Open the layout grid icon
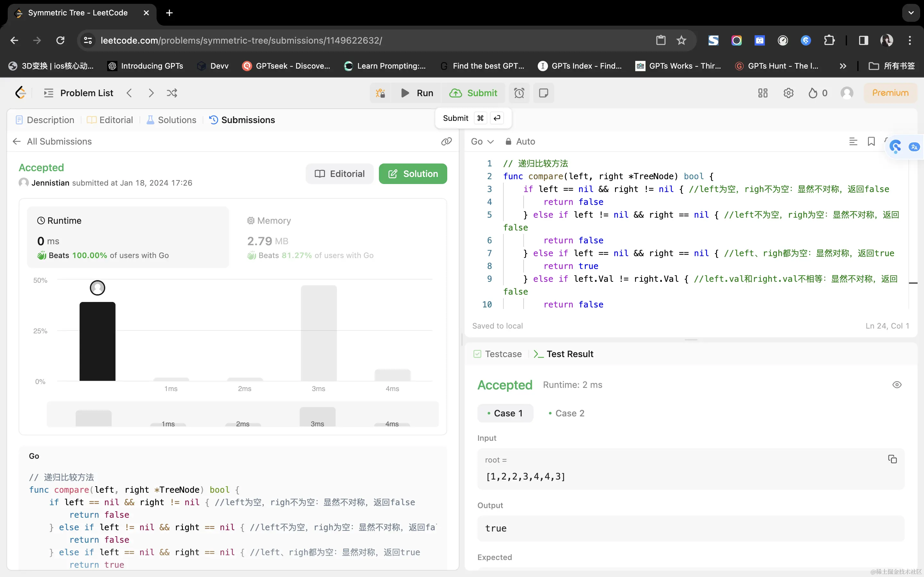The image size is (924, 577). [763, 93]
